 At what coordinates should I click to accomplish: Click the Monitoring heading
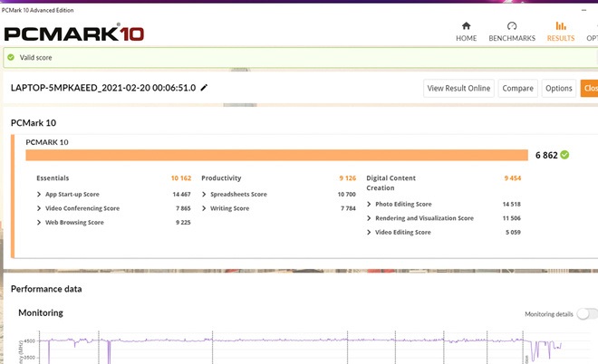pyautogui.click(x=41, y=313)
